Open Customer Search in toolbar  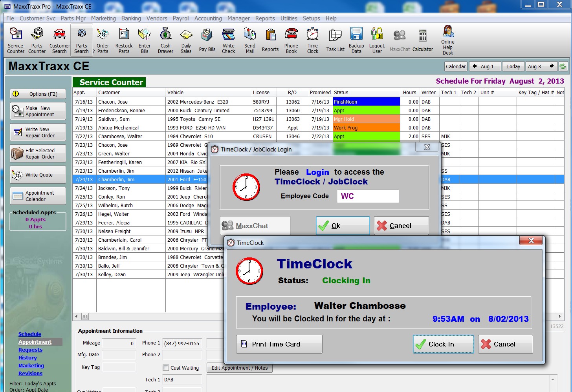click(59, 40)
